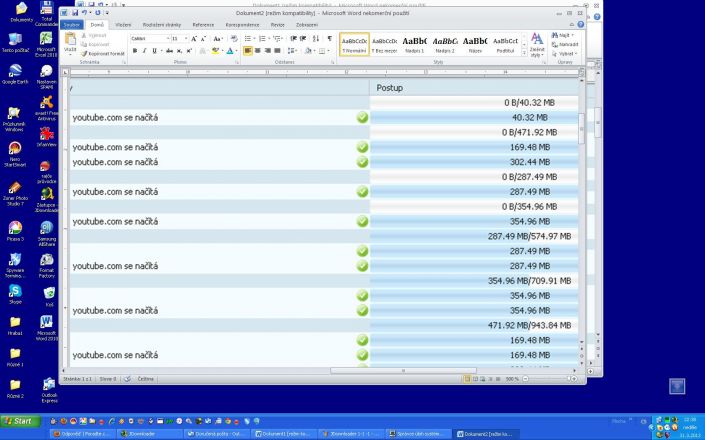Open Nero StartSmart desktop icon
This screenshot has width=705, height=440.
(15, 154)
